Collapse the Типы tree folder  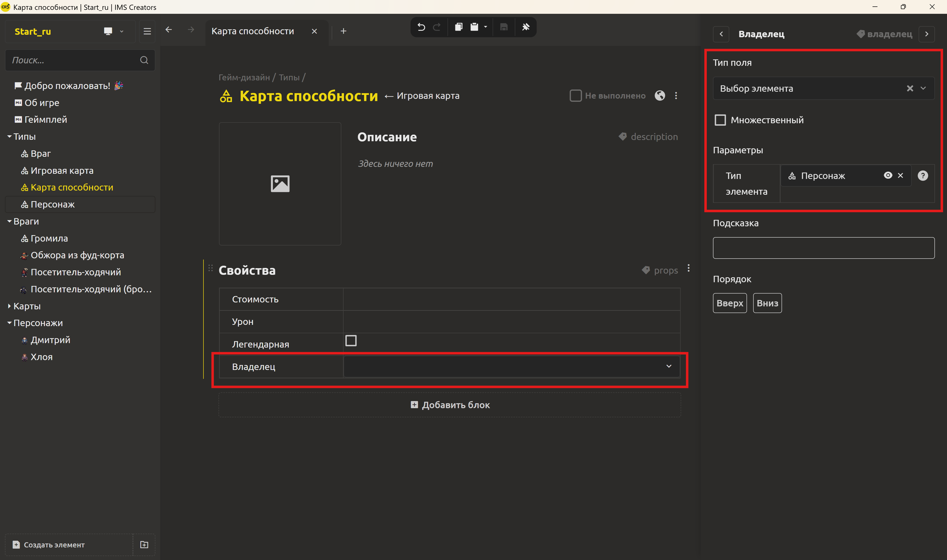pyautogui.click(x=9, y=136)
